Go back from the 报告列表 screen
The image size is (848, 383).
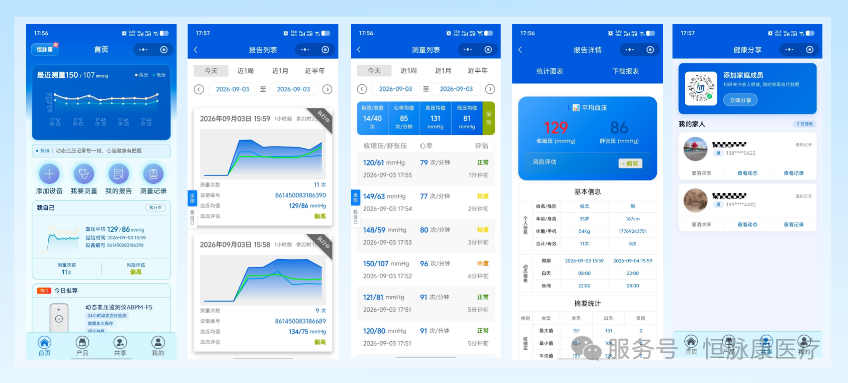click(195, 50)
